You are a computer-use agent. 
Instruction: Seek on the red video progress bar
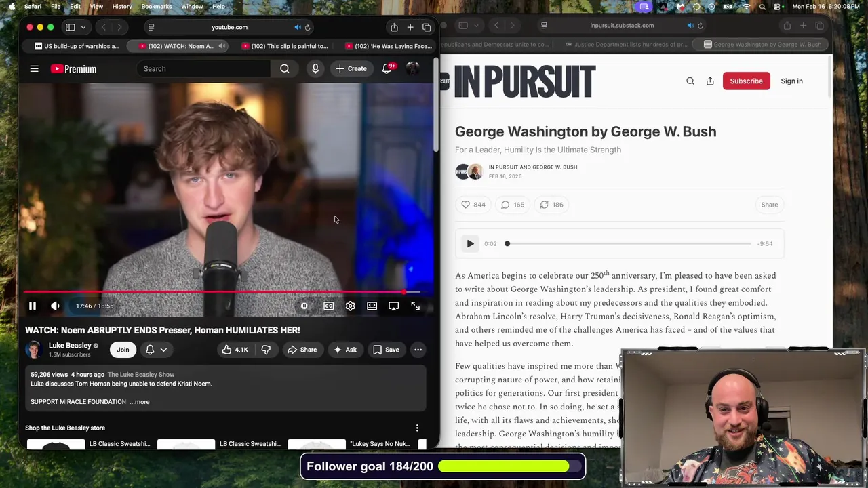[222, 292]
